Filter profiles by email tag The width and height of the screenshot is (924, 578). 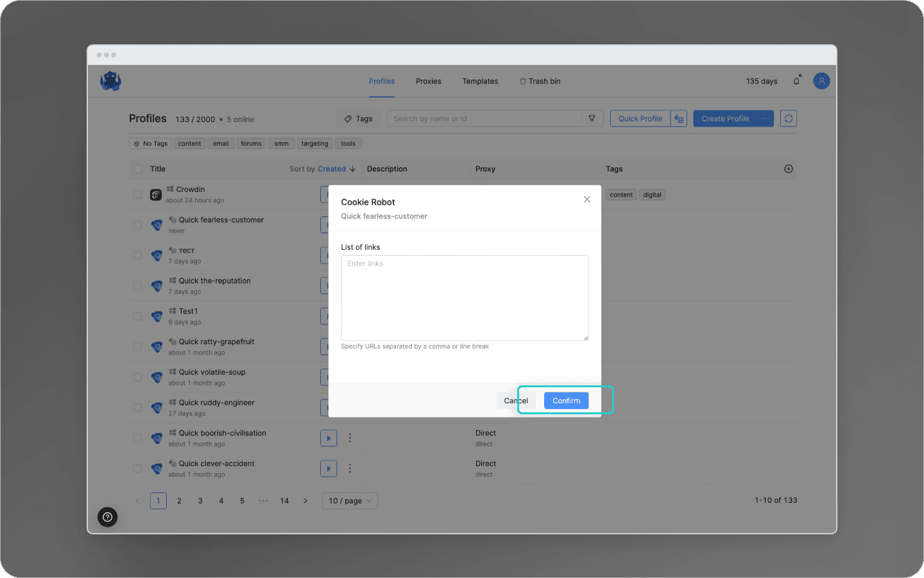[221, 144]
